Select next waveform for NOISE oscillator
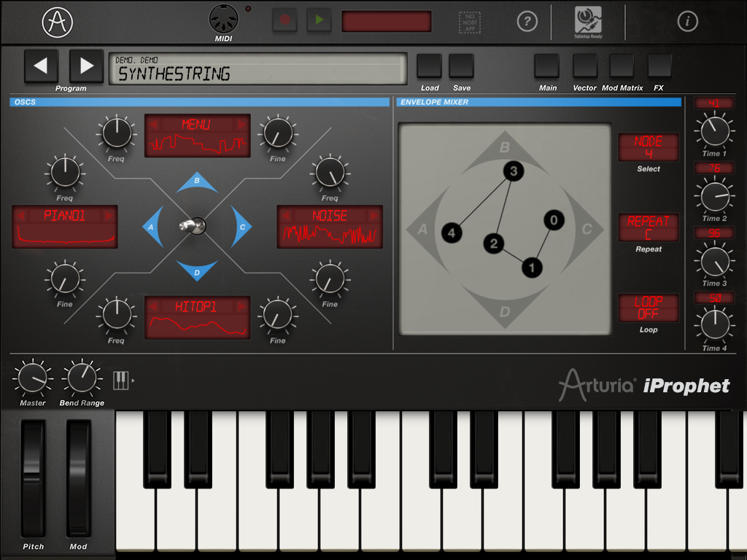 (373, 216)
